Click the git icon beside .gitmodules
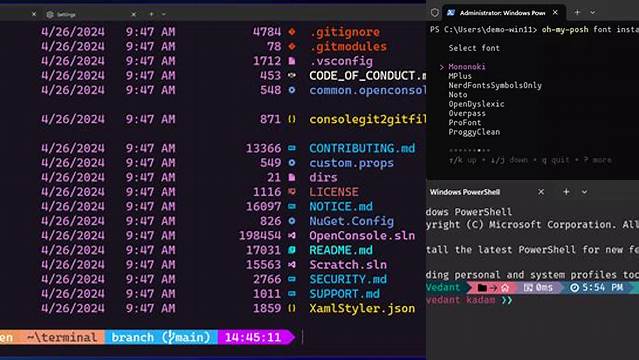This screenshot has width=639, height=360. (x=292, y=46)
